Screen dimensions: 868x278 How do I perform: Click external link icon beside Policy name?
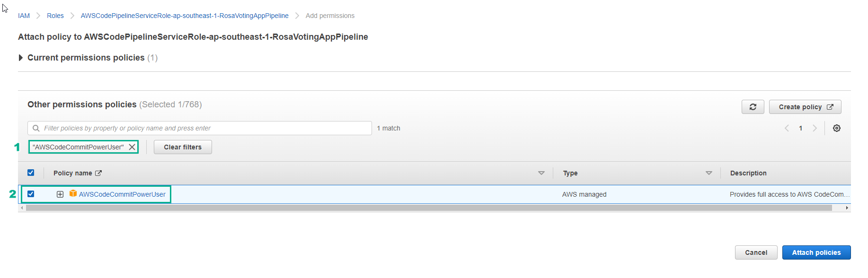click(98, 173)
